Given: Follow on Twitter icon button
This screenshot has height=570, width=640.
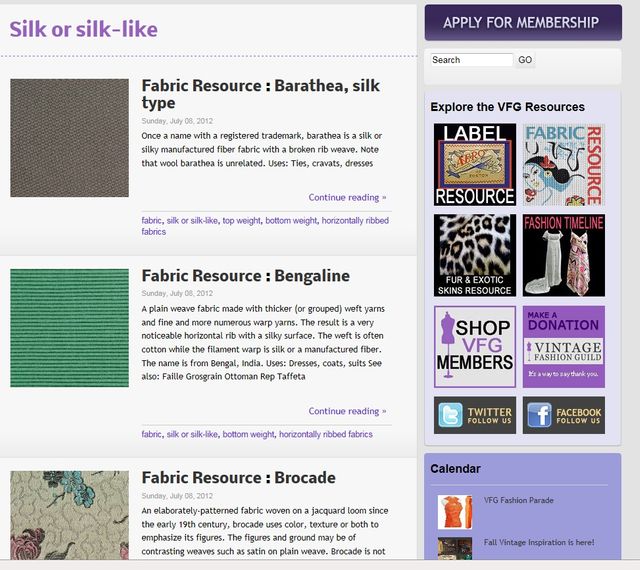Looking at the screenshot, I should click(475, 415).
